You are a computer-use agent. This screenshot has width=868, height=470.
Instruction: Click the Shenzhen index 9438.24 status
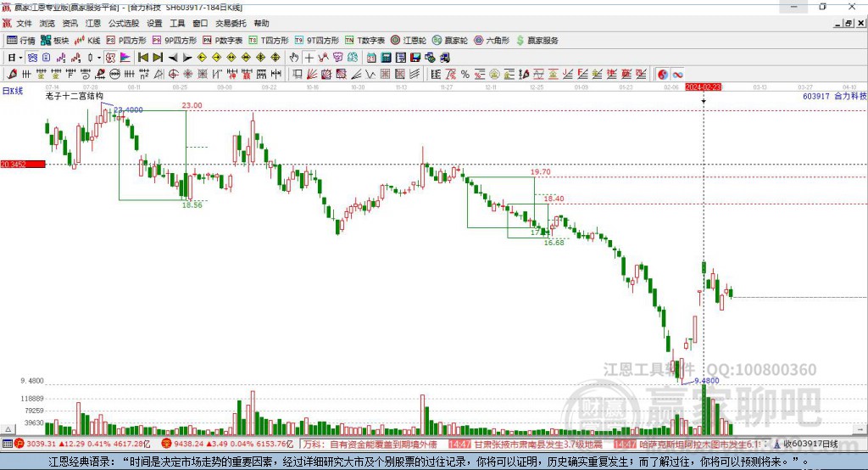point(228,444)
